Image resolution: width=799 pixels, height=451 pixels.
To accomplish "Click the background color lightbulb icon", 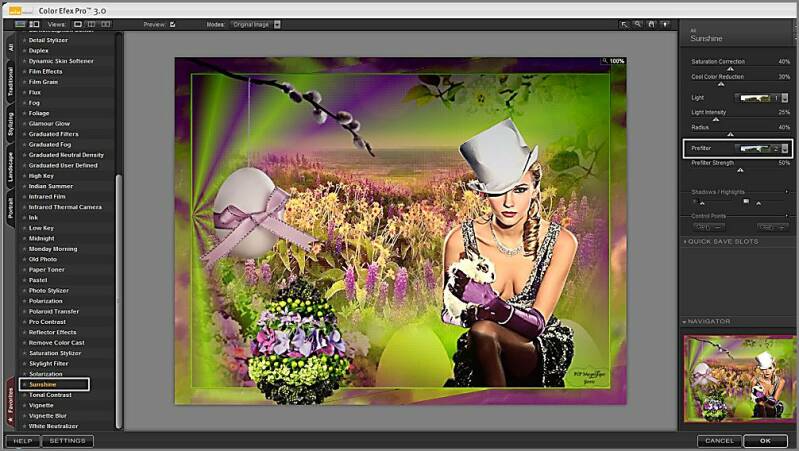I will click(665, 24).
